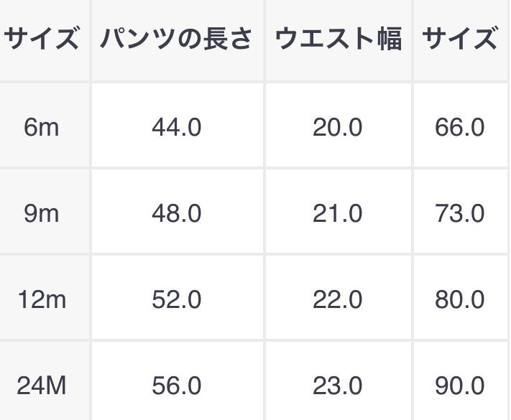Click the 20.0 waist width cell
This screenshot has height=420, width=511.
[x=338, y=127]
